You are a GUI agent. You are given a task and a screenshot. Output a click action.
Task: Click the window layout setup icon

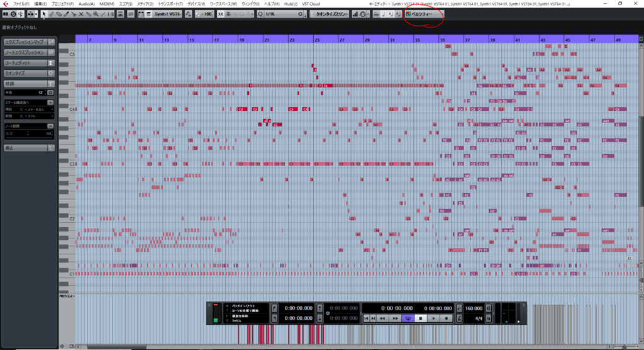coord(6,14)
